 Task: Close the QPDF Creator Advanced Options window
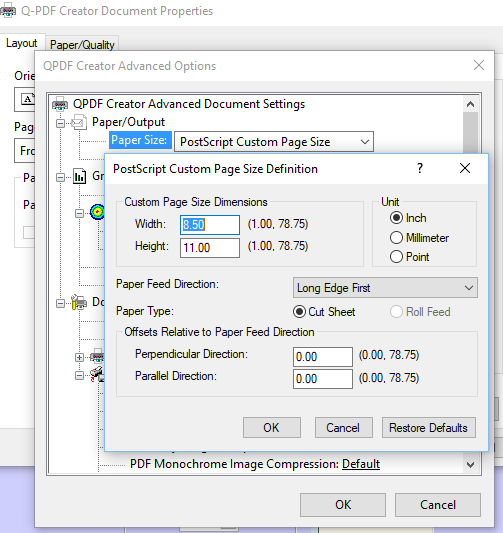coord(479,65)
